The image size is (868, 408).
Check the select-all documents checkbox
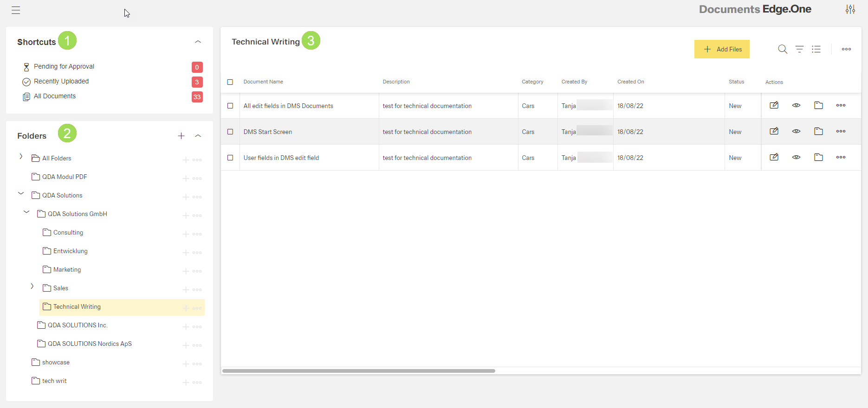coord(230,82)
